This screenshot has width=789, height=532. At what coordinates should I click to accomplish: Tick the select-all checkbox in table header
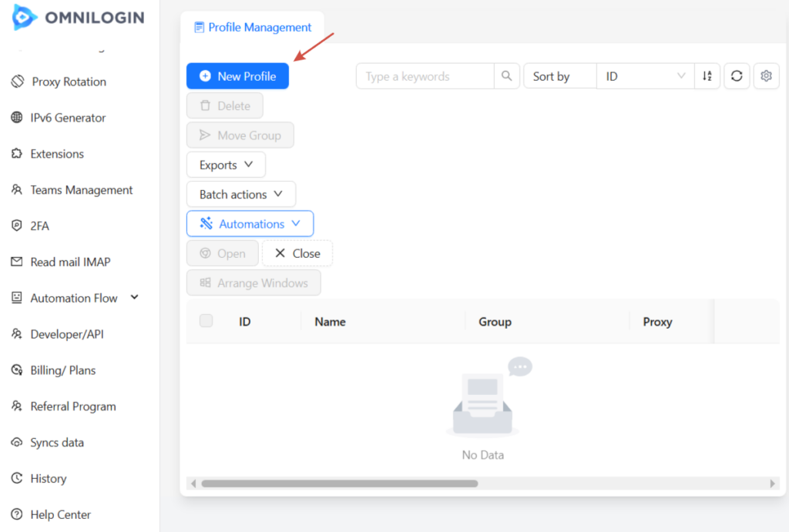pyautogui.click(x=206, y=321)
